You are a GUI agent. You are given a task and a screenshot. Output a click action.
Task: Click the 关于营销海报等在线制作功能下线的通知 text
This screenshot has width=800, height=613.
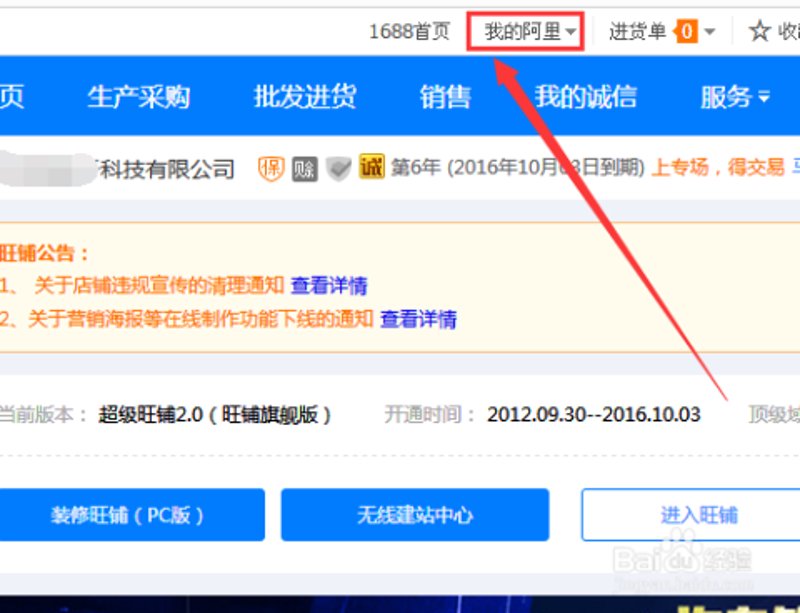click(201, 319)
